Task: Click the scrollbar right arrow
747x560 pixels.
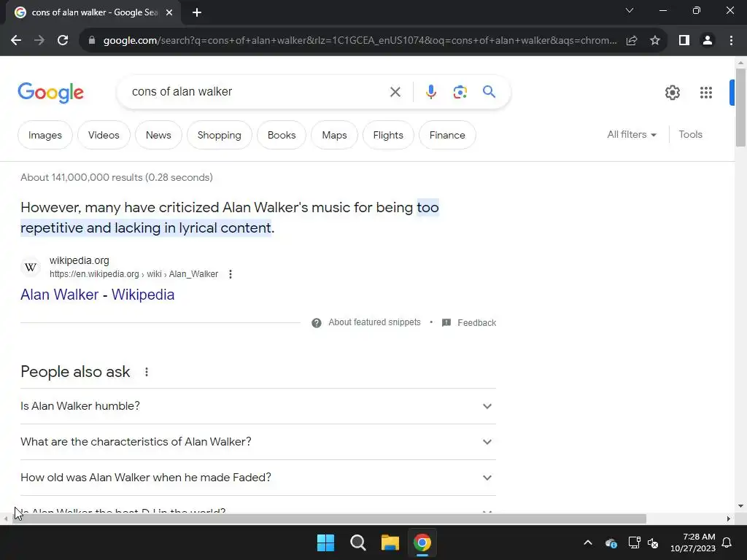Action: pyautogui.click(x=729, y=518)
